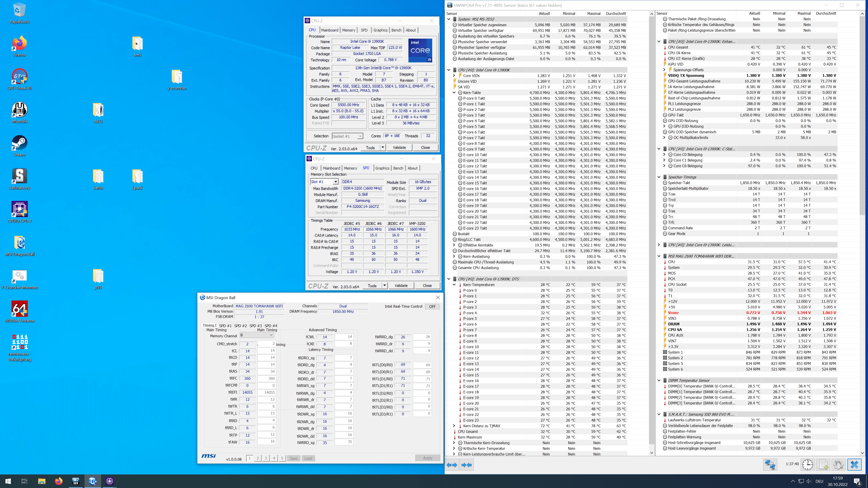Collapse the Kern-Takte tree node
Image resolution: width=868 pixels, height=488 pixels.
(454, 93)
